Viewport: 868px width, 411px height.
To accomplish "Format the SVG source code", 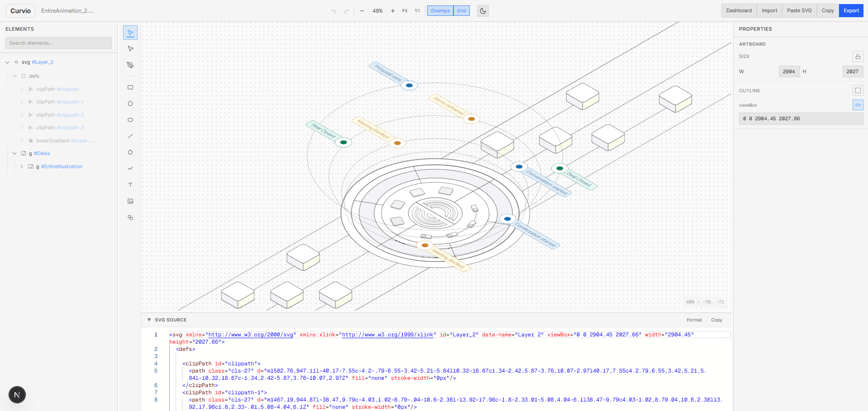I will coord(694,320).
